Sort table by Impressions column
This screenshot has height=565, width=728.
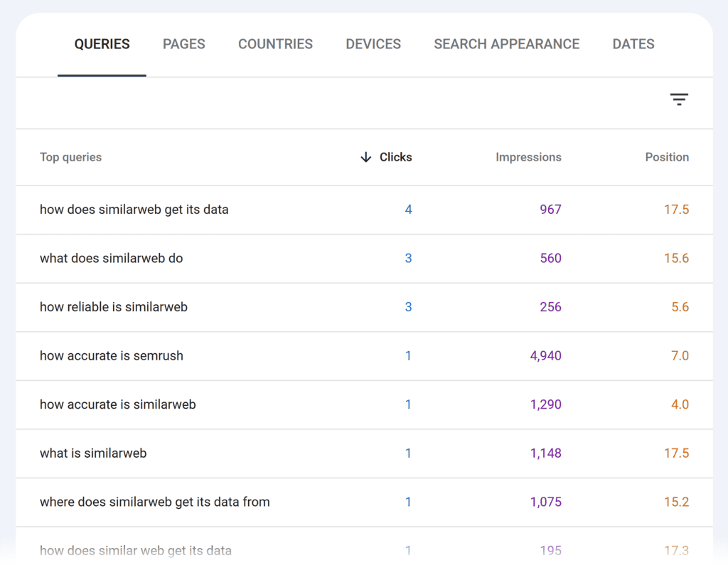(x=528, y=157)
